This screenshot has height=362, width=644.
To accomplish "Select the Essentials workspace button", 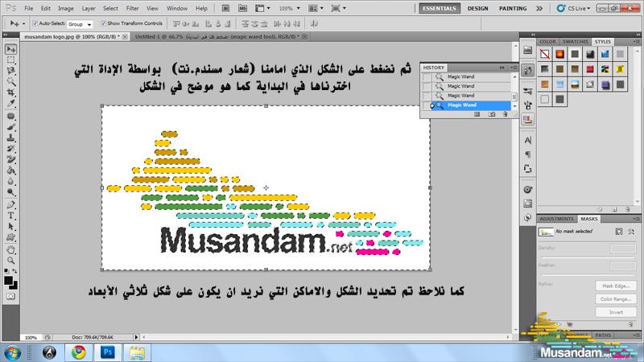I will pyautogui.click(x=440, y=8).
